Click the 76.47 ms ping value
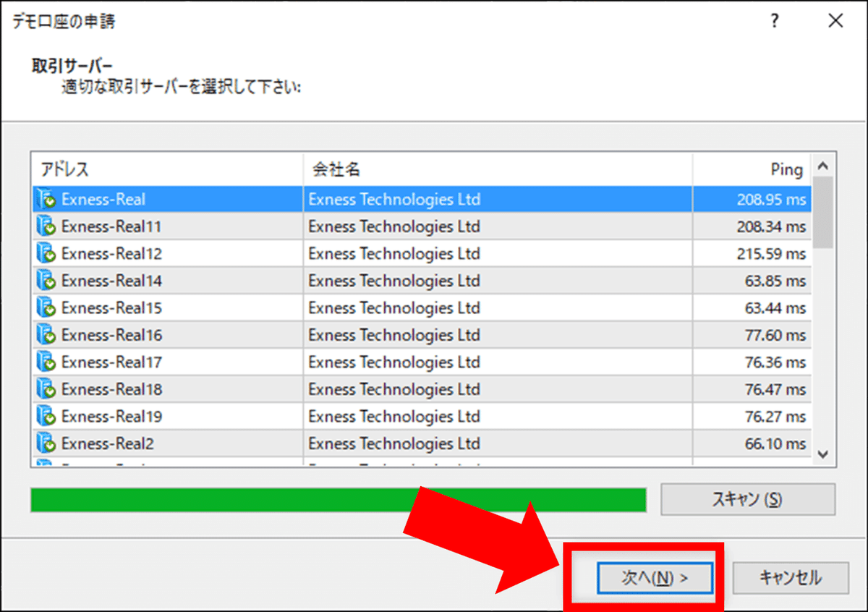The height and width of the screenshot is (612, 868). (x=775, y=389)
